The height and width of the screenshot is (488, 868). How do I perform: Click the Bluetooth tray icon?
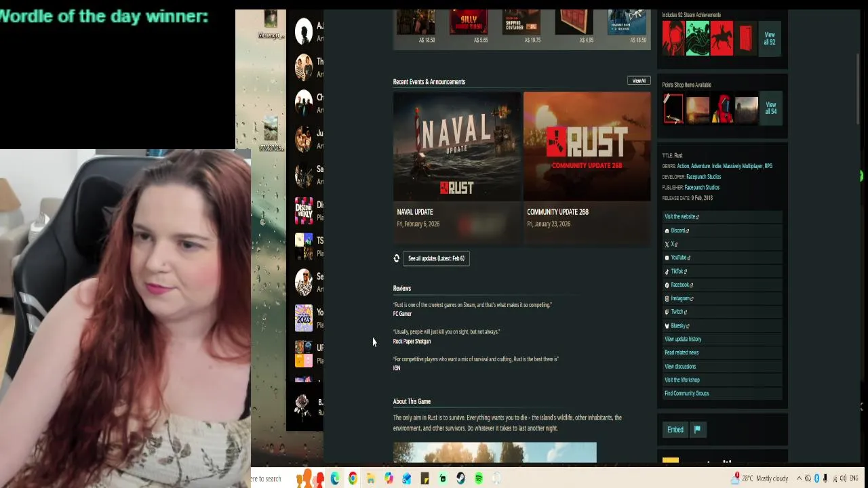click(x=816, y=479)
